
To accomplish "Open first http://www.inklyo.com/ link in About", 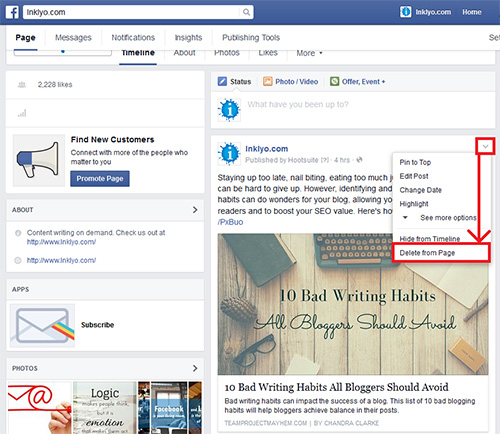I will 61,242.
